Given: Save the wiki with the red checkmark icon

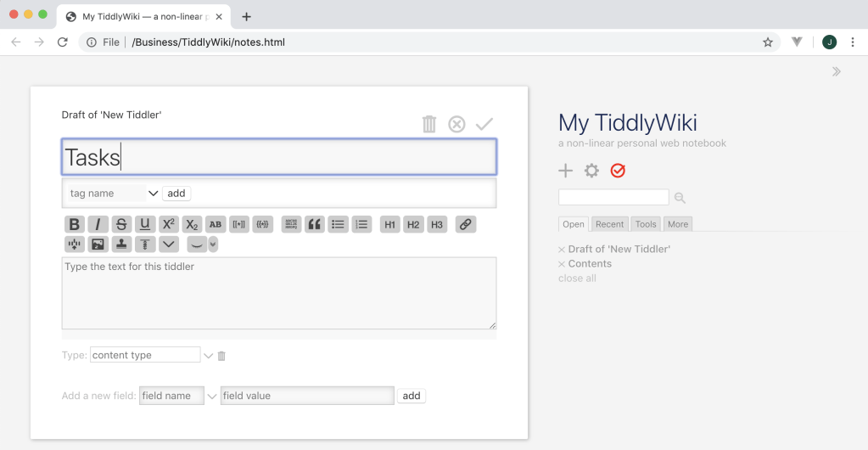Looking at the screenshot, I should pyautogui.click(x=618, y=171).
